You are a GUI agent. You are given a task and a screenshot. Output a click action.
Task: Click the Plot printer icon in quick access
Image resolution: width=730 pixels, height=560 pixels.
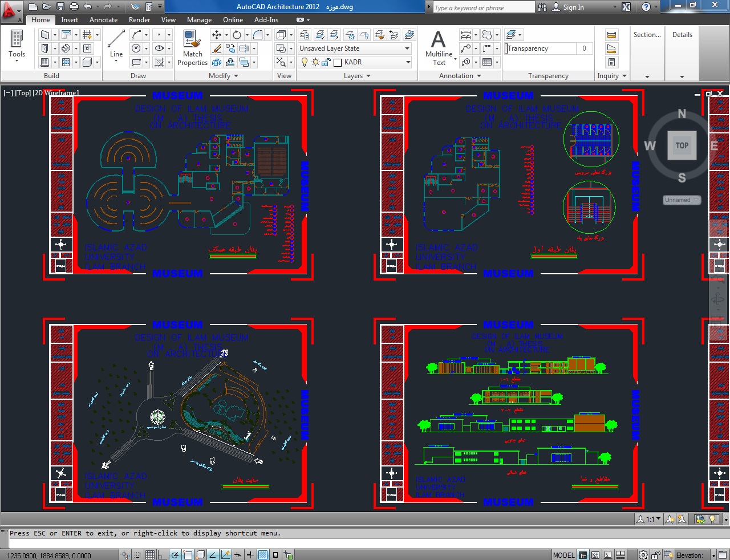point(74,7)
